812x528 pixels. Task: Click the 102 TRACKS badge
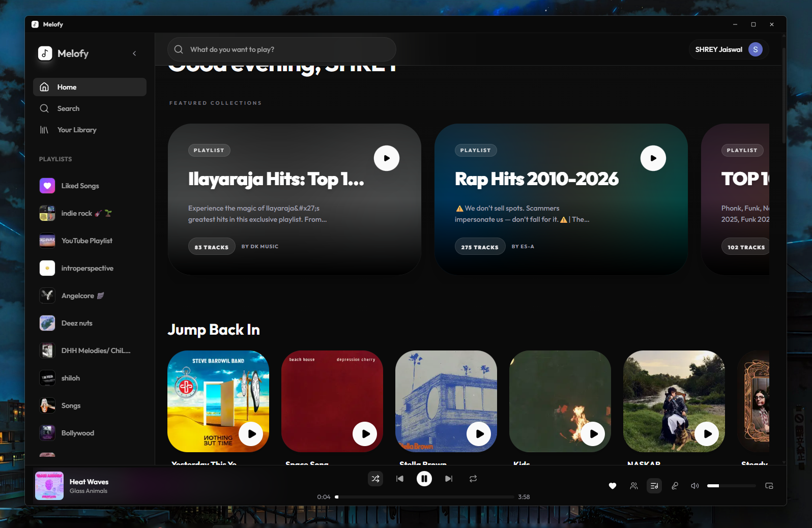pos(745,247)
